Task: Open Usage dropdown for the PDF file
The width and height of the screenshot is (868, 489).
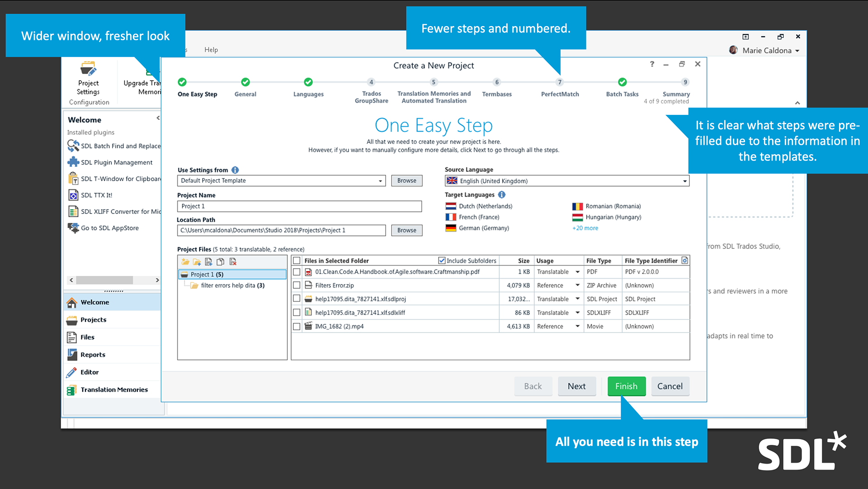Action: (577, 272)
